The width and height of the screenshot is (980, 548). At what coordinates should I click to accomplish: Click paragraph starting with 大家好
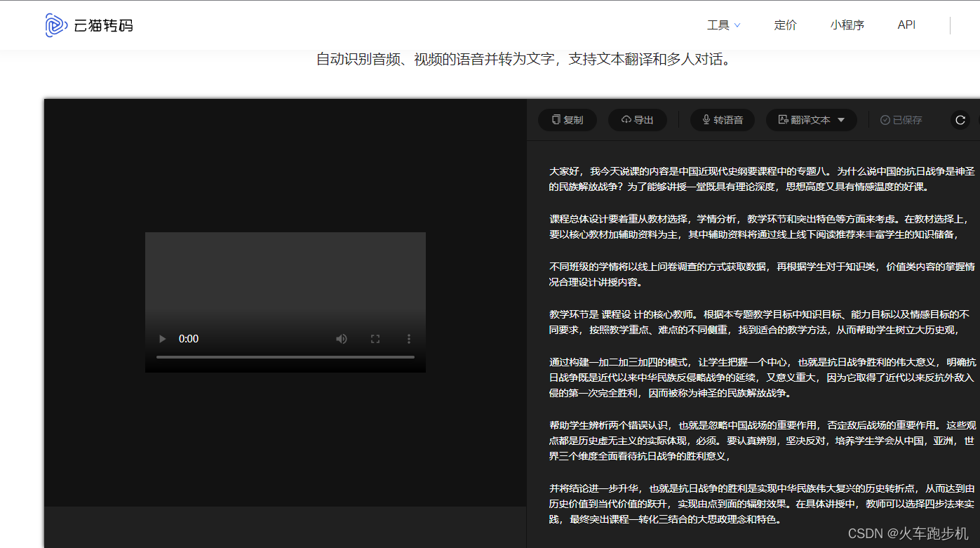coord(762,179)
